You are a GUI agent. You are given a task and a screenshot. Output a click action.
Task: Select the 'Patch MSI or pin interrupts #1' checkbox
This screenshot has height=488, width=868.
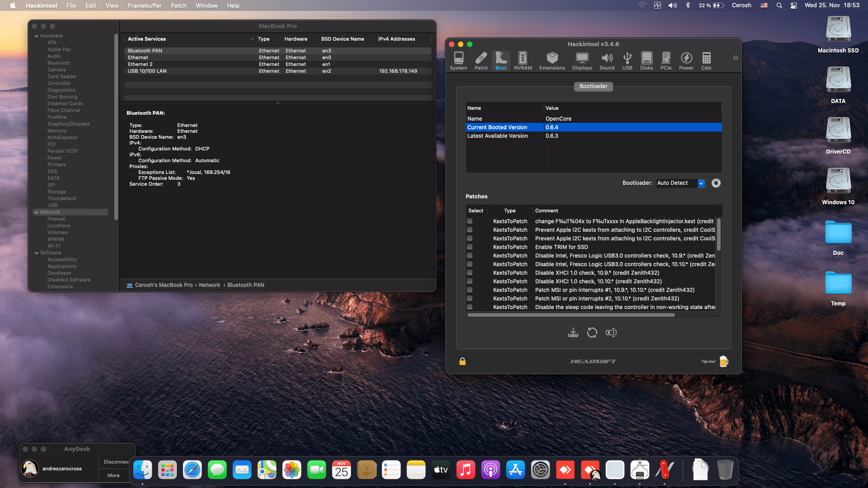470,290
